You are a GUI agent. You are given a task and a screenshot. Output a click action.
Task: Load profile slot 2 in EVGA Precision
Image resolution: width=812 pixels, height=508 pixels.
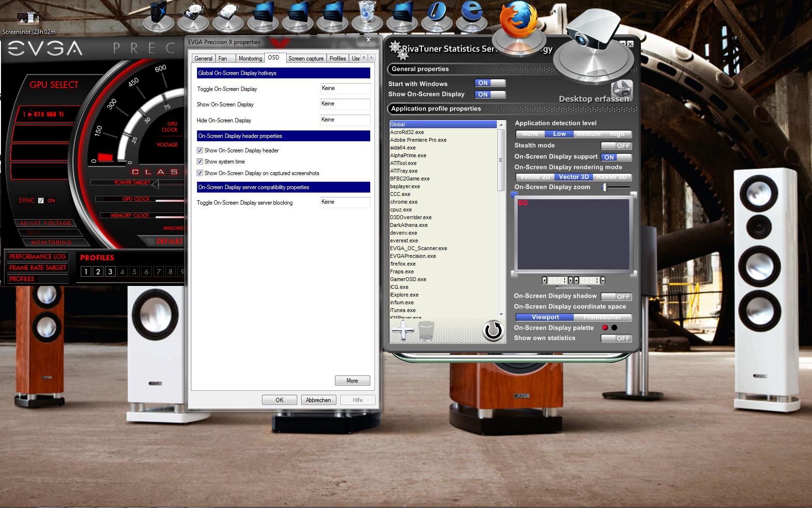98,272
